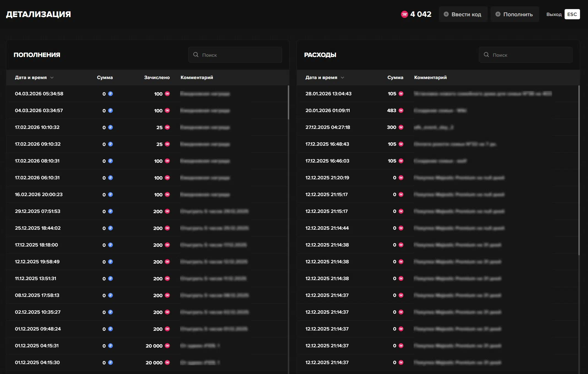Click coin icon next to 300 expense
This screenshot has height=374, width=588.
click(401, 127)
